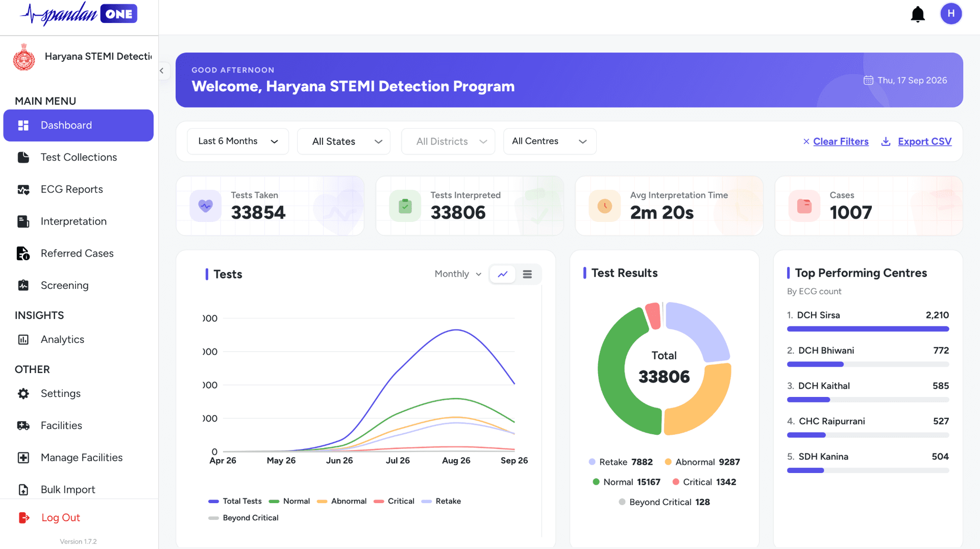Click the Settings gear icon
Image resolution: width=980 pixels, height=549 pixels.
[x=23, y=393]
